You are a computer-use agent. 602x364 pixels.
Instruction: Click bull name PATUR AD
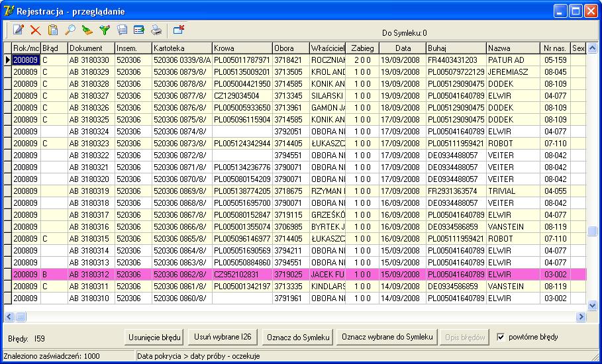click(x=513, y=60)
